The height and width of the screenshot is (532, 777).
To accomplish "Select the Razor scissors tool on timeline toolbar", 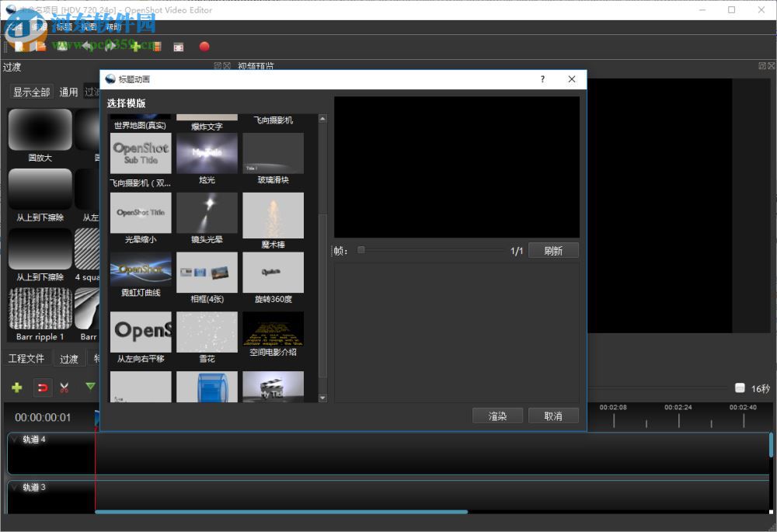I will pos(65,387).
